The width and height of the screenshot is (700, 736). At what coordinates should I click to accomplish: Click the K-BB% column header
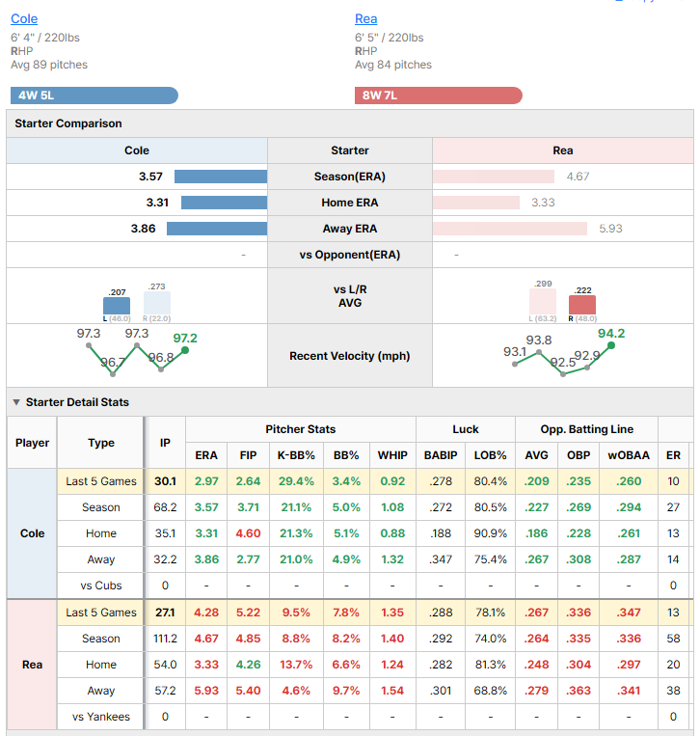click(297, 455)
